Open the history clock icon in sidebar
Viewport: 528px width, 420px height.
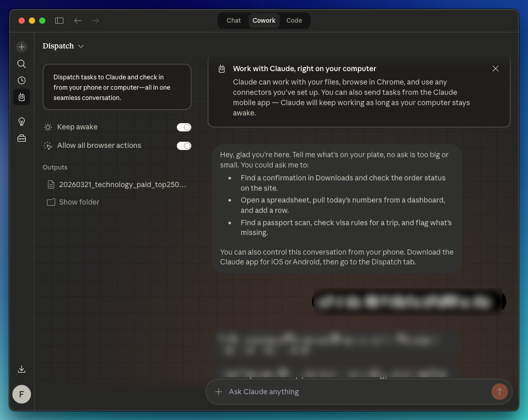22,80
